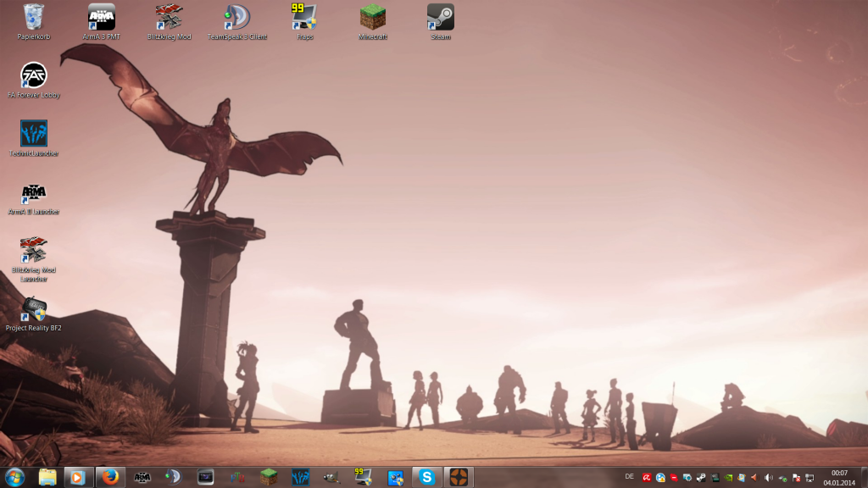The image size is (868, 488).
Task: Open the Windows Start menu orb
Action: [x=15, y=477]
